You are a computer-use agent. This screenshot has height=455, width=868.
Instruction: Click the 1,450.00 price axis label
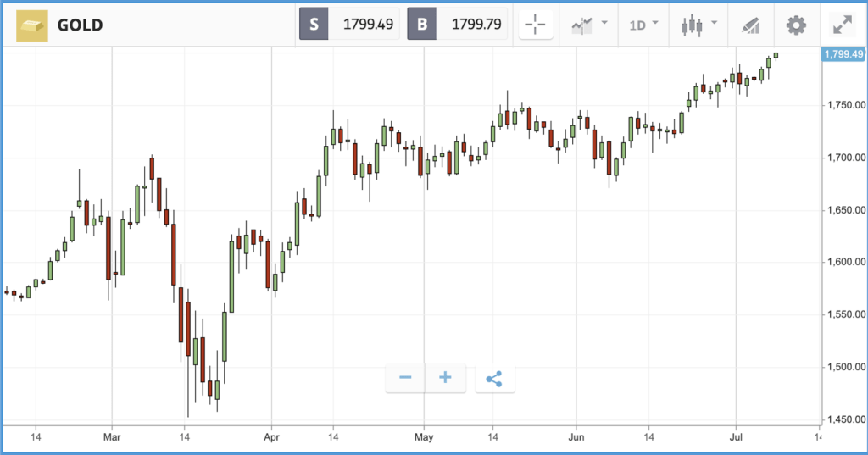click(x=847, y=419)
